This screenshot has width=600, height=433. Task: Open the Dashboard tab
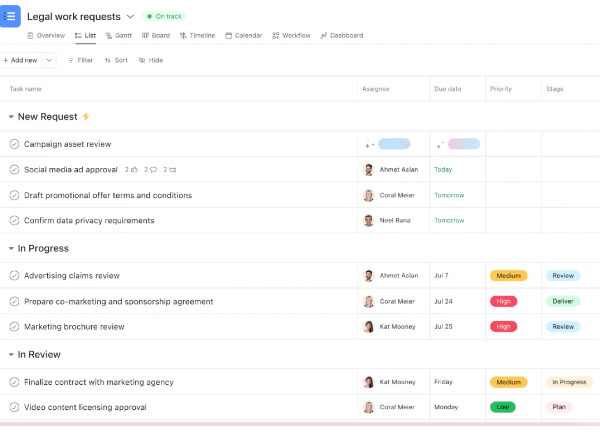tap(341, 36)
